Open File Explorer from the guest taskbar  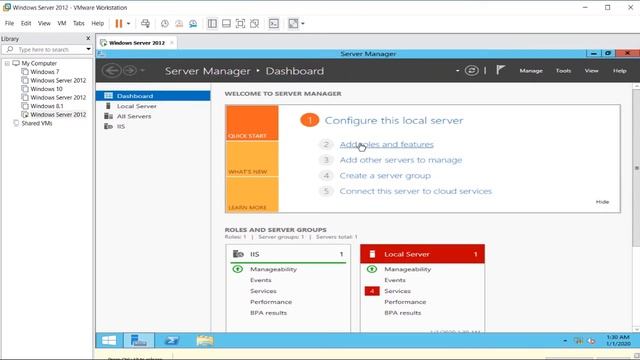tap(204, 340)
